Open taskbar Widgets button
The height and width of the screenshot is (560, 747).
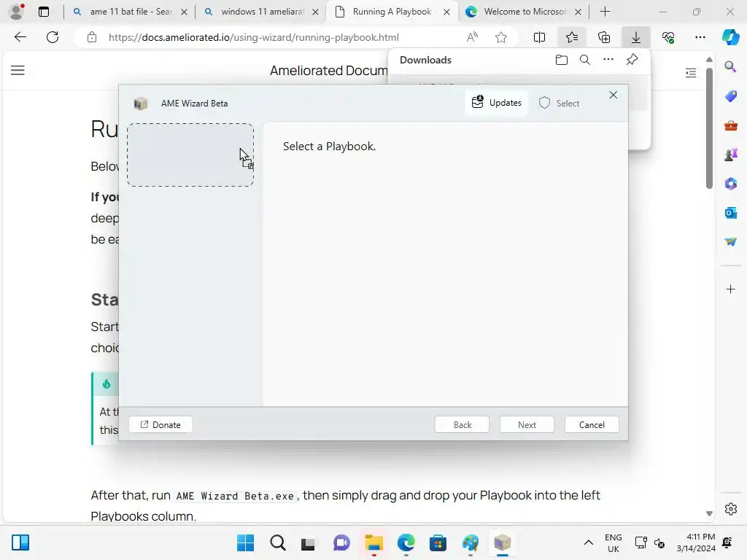tap(20, 542)
